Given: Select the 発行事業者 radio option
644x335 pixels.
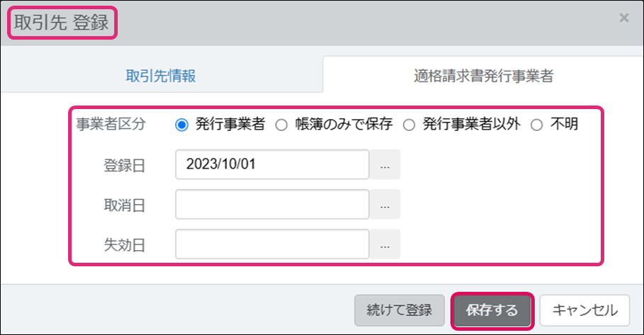Looking at the screenshot, I should click(182, 125).
